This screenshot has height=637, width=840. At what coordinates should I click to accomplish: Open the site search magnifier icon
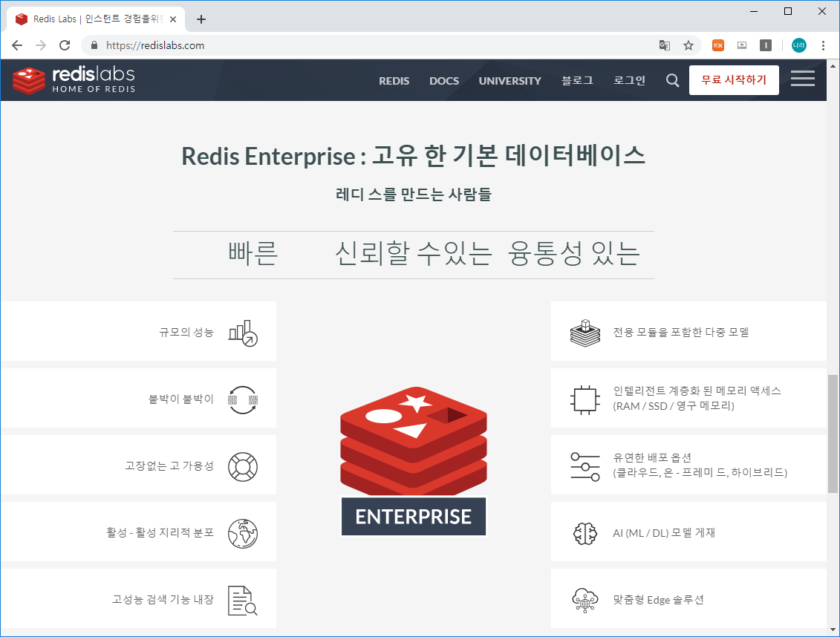(x=672, y=80)
